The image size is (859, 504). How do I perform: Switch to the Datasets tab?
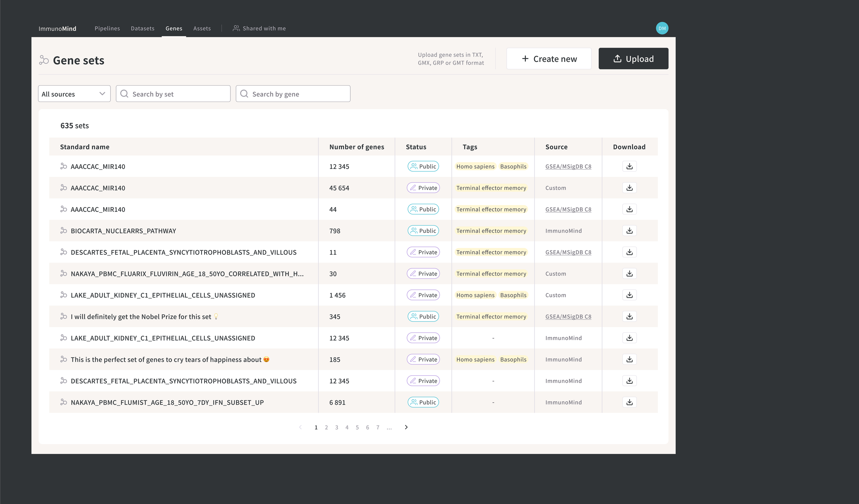(143, 28)
